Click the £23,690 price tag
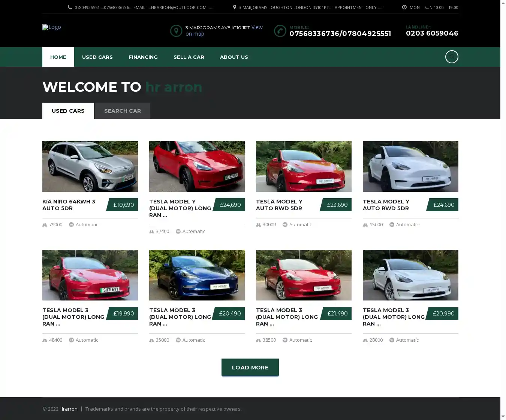The height and width of the screenshot is (420, 506). pos(337,205)
